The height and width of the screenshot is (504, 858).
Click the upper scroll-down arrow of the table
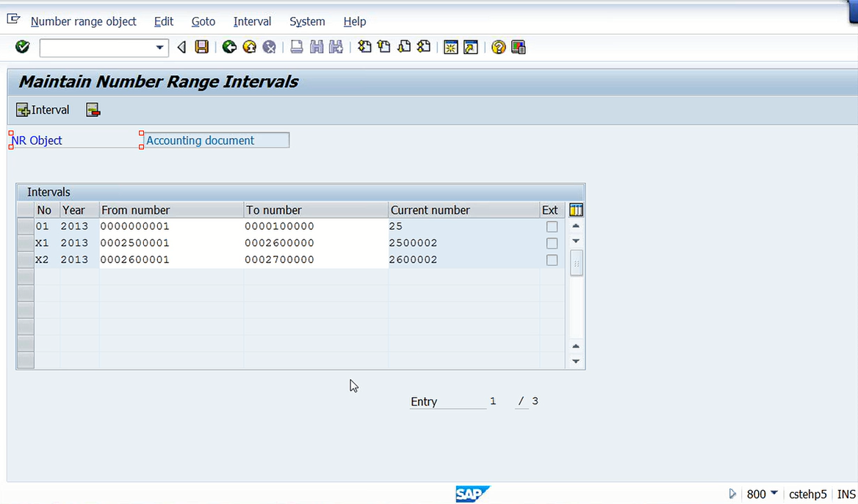(576, 241)
